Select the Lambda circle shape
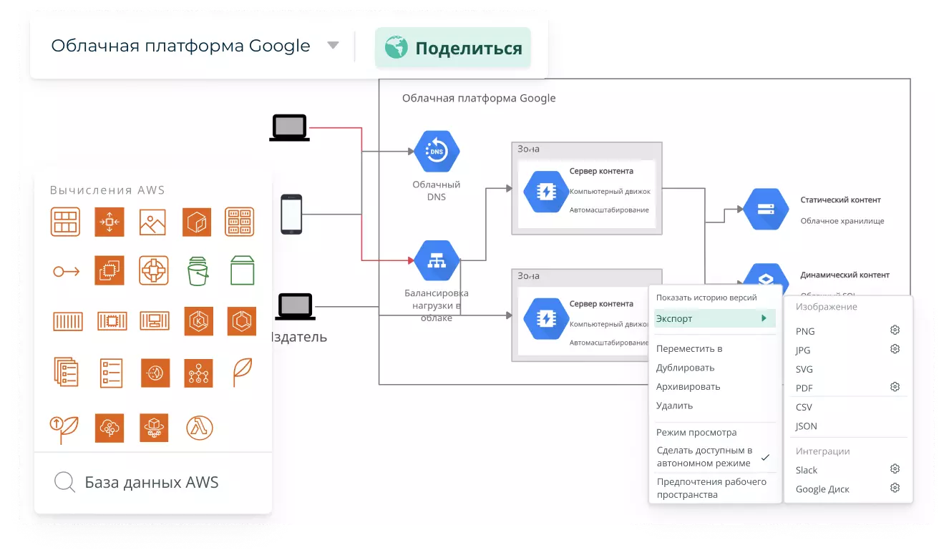The height and width of the screenshot is (560, 949). [198, 428]
